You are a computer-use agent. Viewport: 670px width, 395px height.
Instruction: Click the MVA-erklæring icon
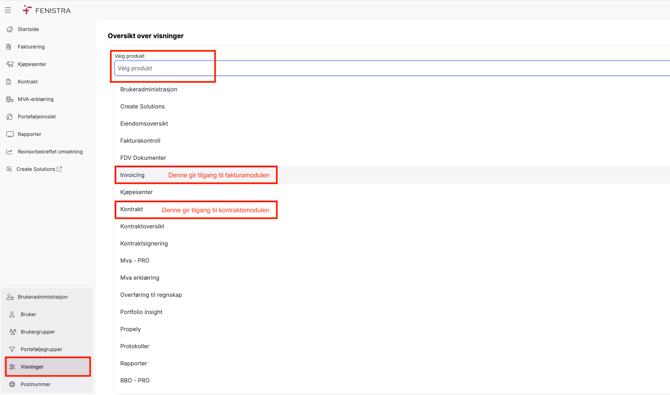point(10,99)
